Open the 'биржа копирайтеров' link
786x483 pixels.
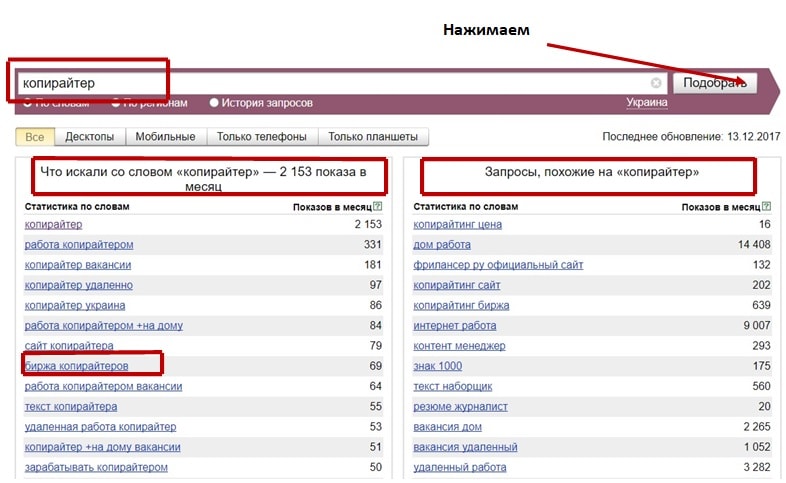tap(76, 366)
